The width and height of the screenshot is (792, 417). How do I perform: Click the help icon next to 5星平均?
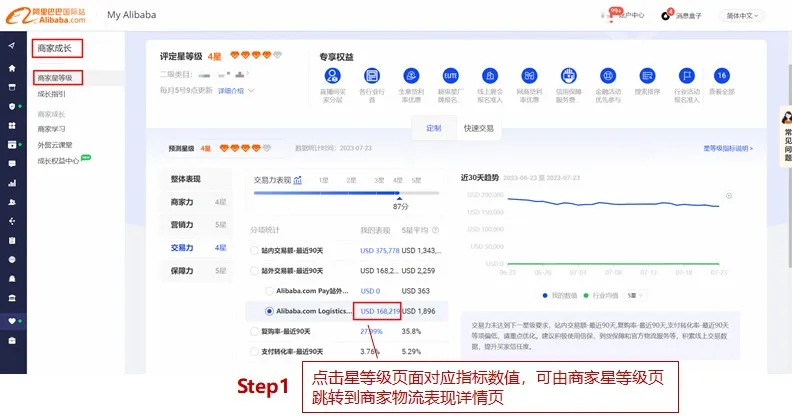tap(435, 230)
